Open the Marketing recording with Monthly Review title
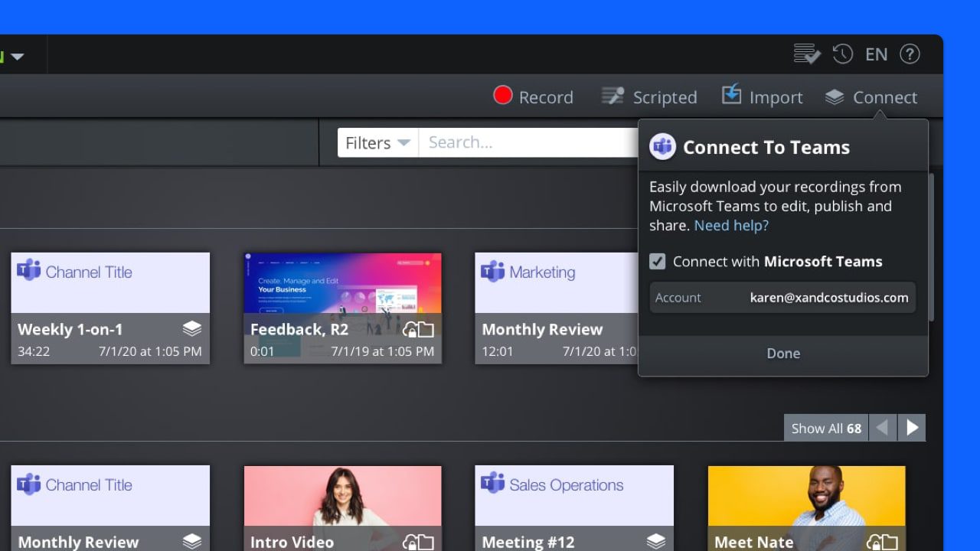980x551 pixels. [557, 308]
